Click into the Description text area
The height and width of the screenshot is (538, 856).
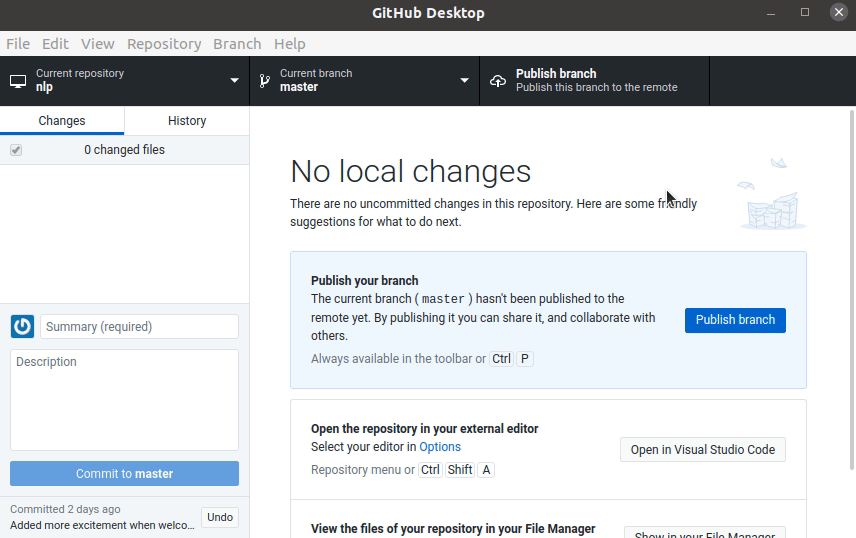pyautogui.click(x=124, y=400)
